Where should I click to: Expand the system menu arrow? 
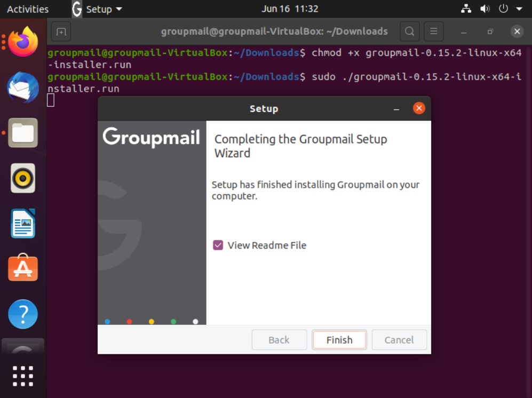(x=519, y=9)
